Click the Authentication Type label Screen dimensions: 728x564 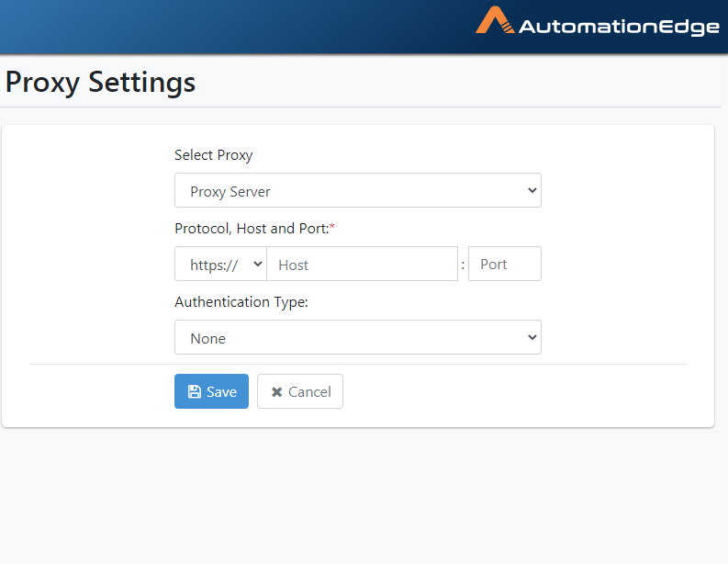tap(241, 302)
